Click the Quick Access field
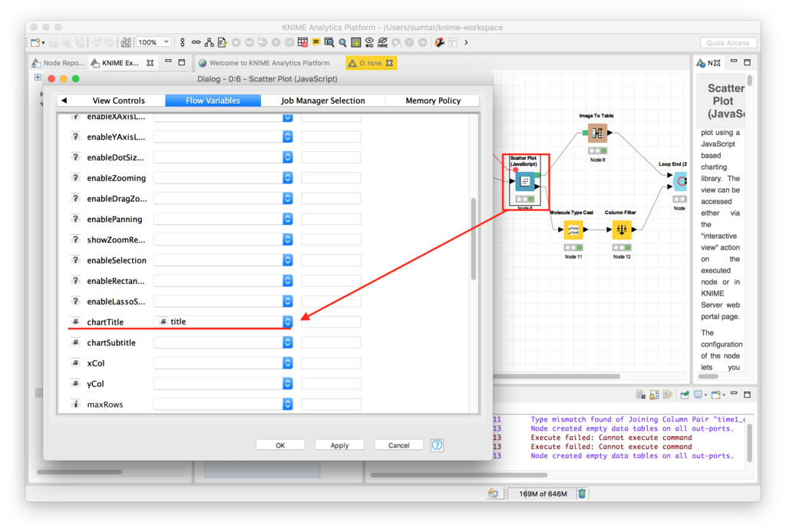 click(728, 43)
